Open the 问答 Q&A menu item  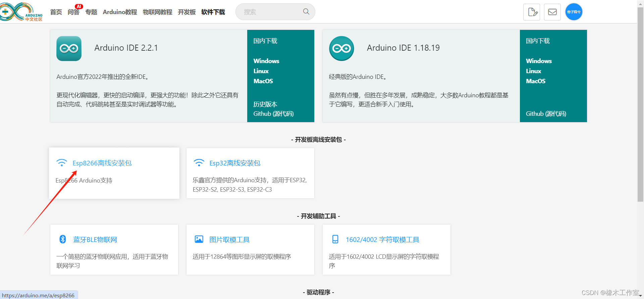click(73, 12)
